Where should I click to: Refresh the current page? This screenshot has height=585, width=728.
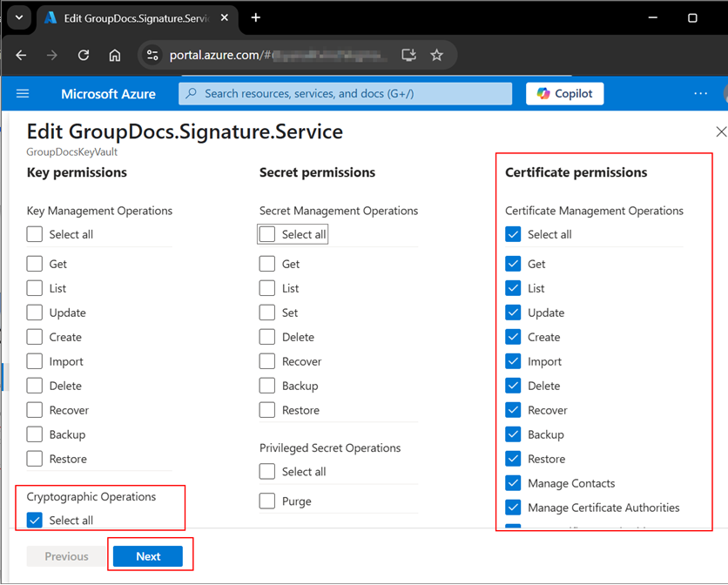[84, 54]
